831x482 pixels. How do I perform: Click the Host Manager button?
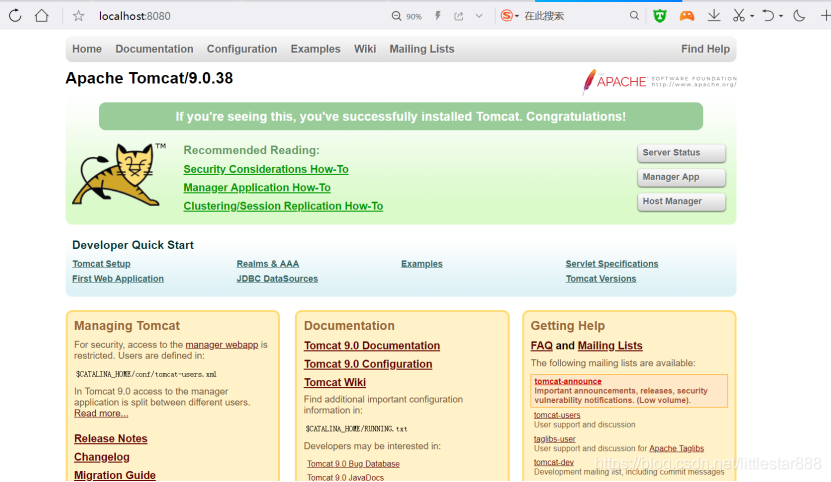682,201
